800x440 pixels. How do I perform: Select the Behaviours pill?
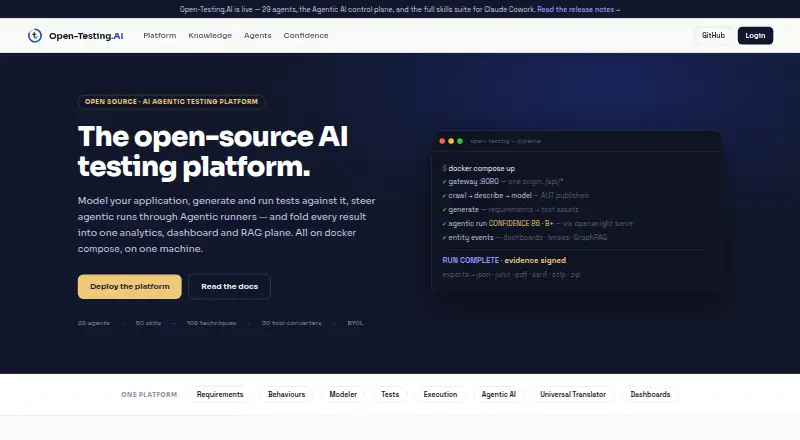286,394
